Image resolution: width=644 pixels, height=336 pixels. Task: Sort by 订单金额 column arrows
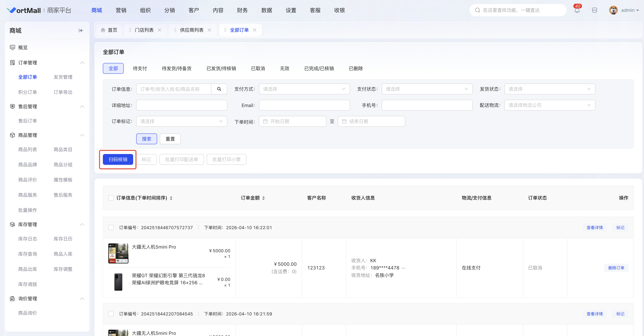tap(264, 198)
